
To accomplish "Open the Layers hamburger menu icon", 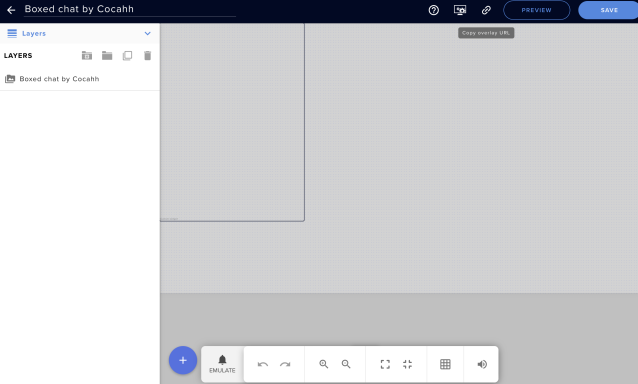I will [x=12, y=33].
